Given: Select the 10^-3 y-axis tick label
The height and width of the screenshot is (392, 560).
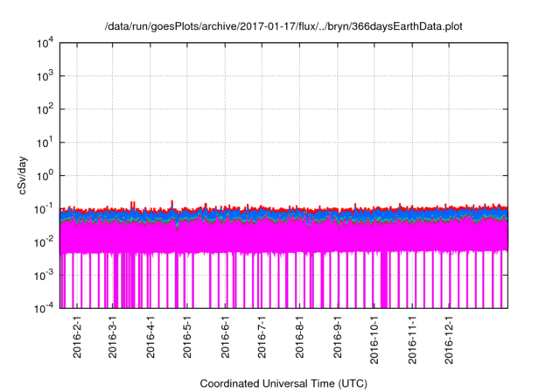Looking at the screenshot, I should pyautogui.click(x=44, y=275).
